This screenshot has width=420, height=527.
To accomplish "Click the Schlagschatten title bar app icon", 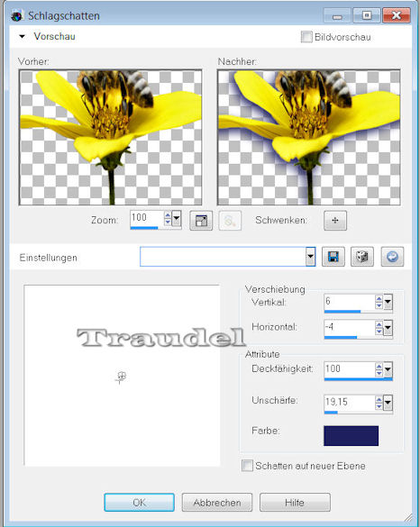I will 16,16.
